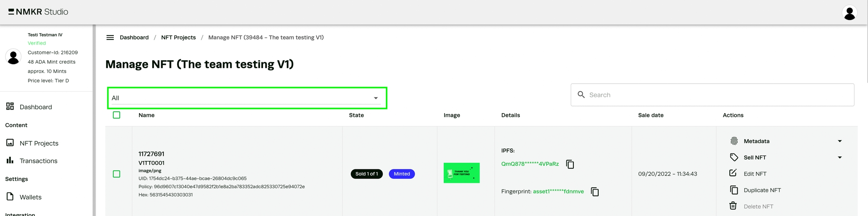Image resolution: width=868 pixels, height=216 pixels.
Task: Click the user account avatar icon
Action: 849,13
